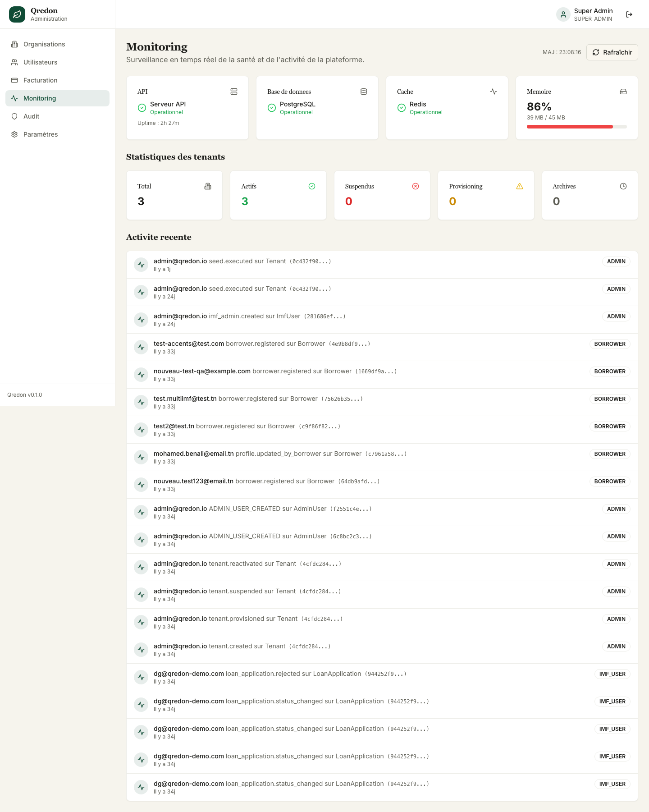This screenshot has height=812, width=649.
Task: Click the Super Admin avatar icon
Action: pyautogui.click(x=563, y=14)
